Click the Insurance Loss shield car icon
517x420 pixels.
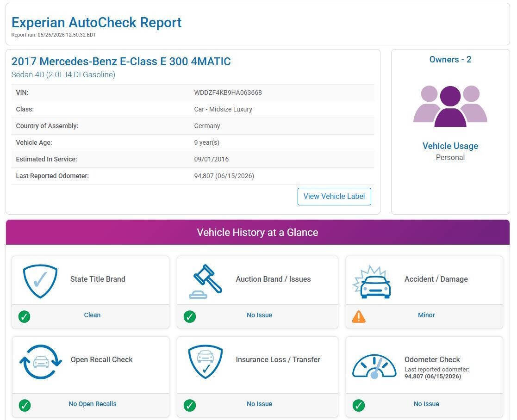[x=206, y=361]
